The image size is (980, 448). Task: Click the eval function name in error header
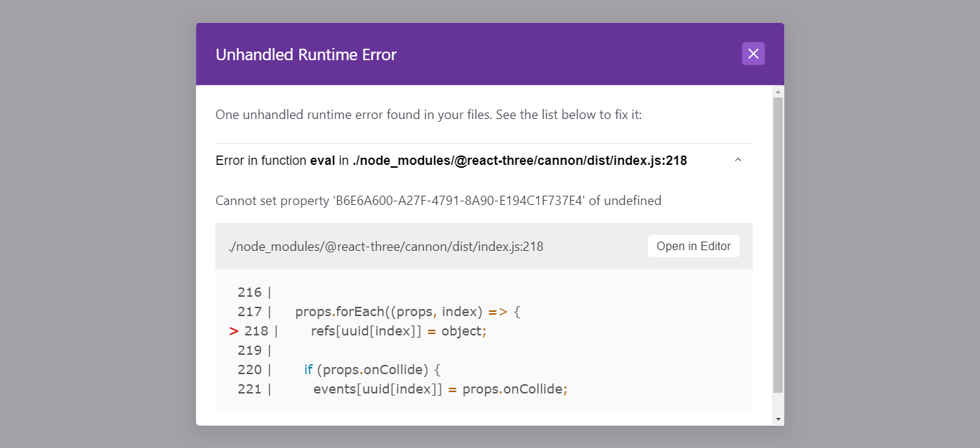[321, 160]
